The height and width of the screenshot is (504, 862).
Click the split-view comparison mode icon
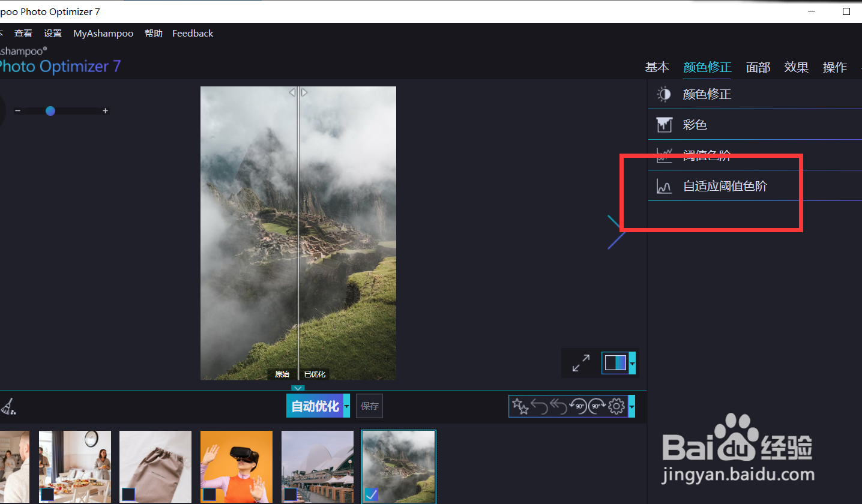tap(615, 363)
